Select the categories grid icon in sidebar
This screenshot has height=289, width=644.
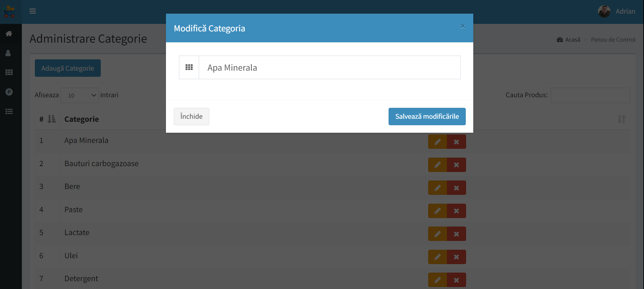tap(9, 72)
